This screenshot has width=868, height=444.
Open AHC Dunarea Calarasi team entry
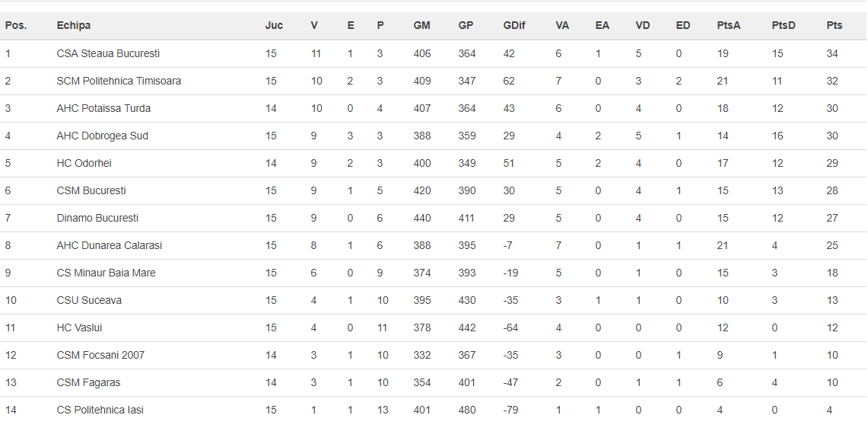tap(109, 245)
